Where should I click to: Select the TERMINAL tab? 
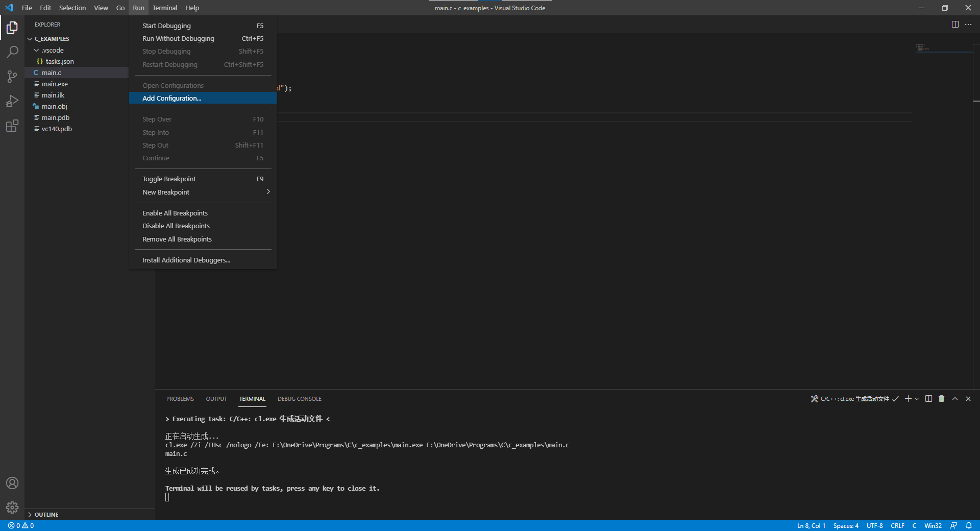click(x=252, y=399)
